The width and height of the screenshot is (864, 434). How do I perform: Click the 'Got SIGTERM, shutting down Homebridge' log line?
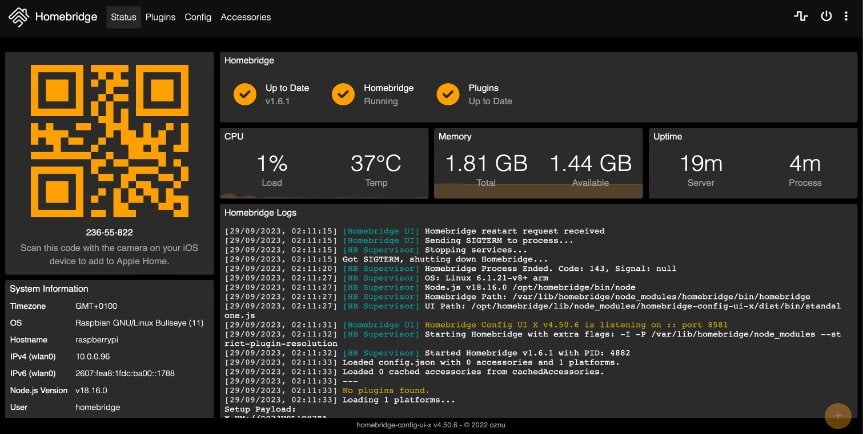point(386,259)
